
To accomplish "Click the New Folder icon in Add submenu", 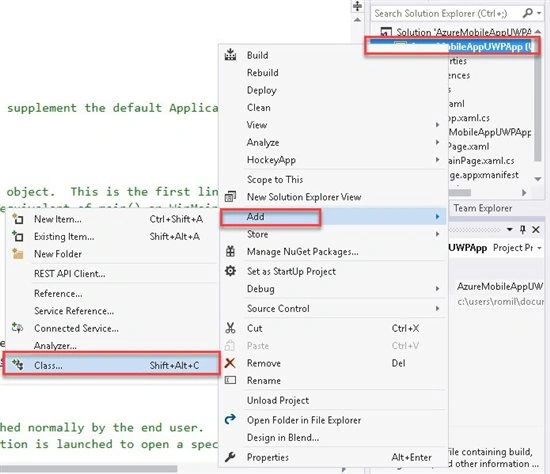I will click(x=18, y=253).
